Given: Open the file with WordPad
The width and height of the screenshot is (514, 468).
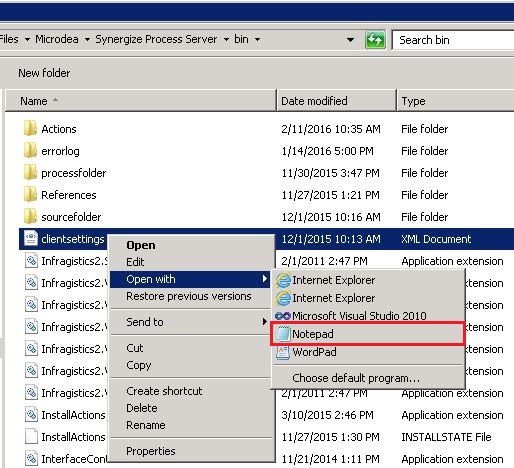Looking at the screenshot, I should click(368, 352).
